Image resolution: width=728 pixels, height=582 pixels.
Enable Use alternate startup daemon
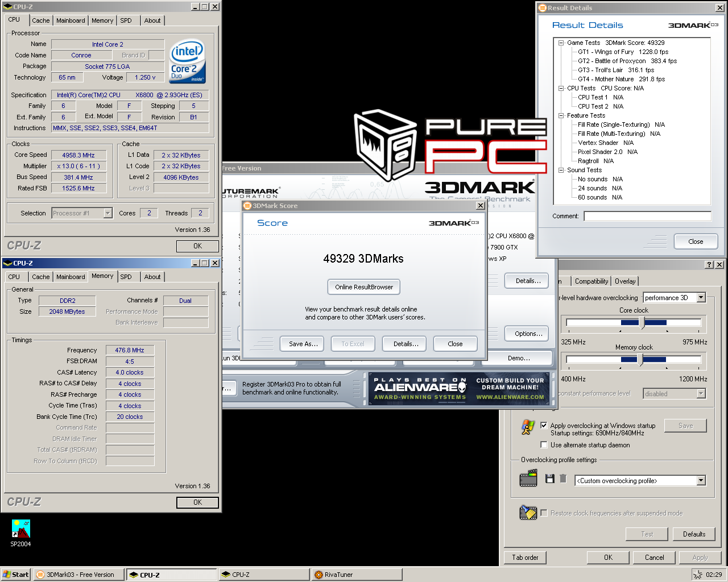(544, 444)
